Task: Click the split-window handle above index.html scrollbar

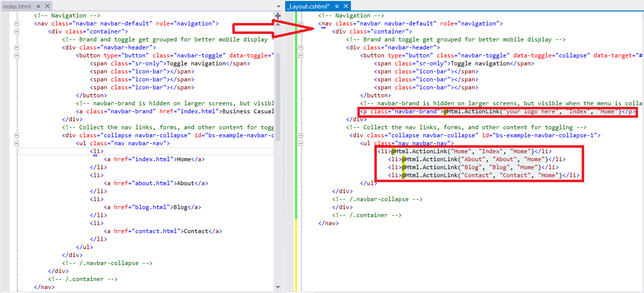Action: point(278,16)
